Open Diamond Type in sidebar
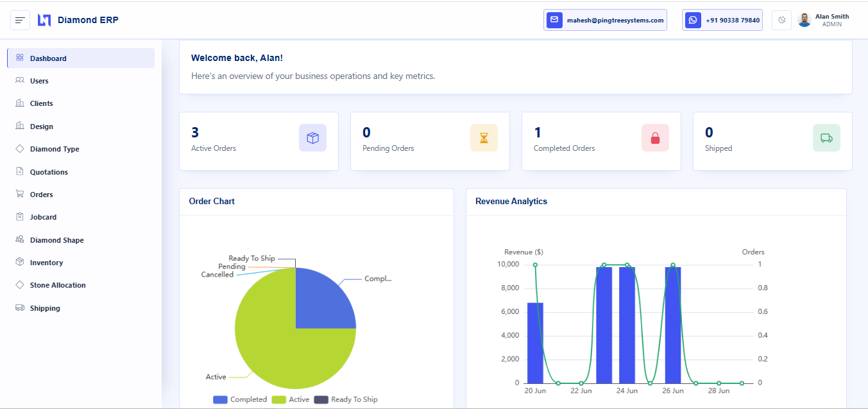 (81, 149)
